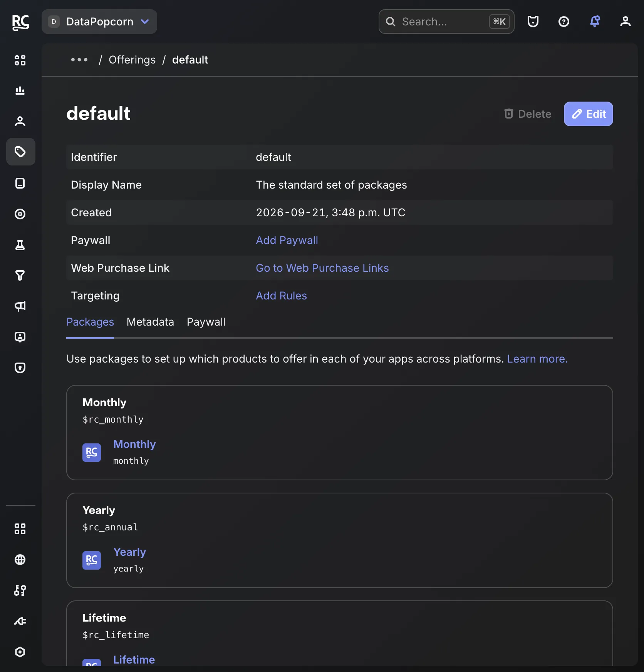Click the 'default' page heading
Image resolution: width=644 pixels, height=672 pixels.
[x=99, y=114]
